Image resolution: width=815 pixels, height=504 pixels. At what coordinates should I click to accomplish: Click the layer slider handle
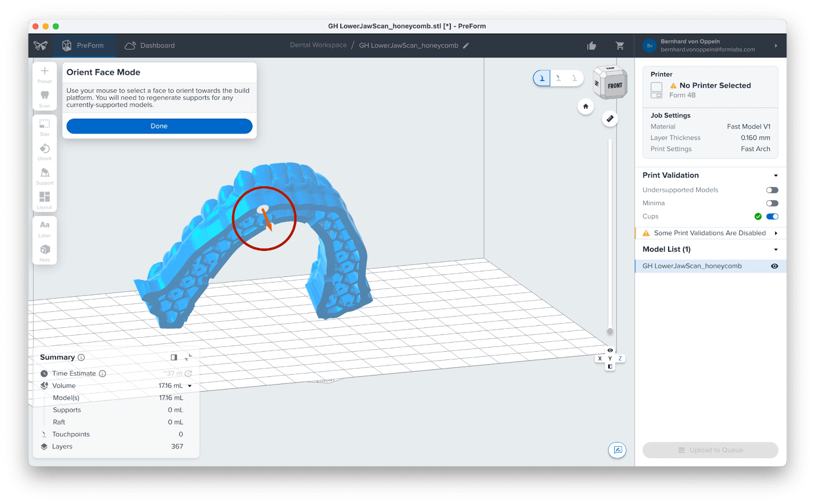coord(610,331)
